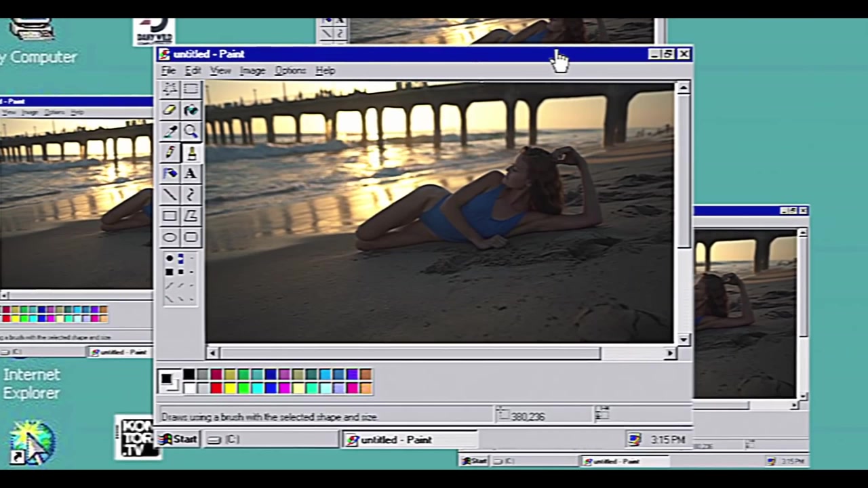The image size is (868, 488).
Task: Click the color palette in left Paint window
Action: pos(54,314)
